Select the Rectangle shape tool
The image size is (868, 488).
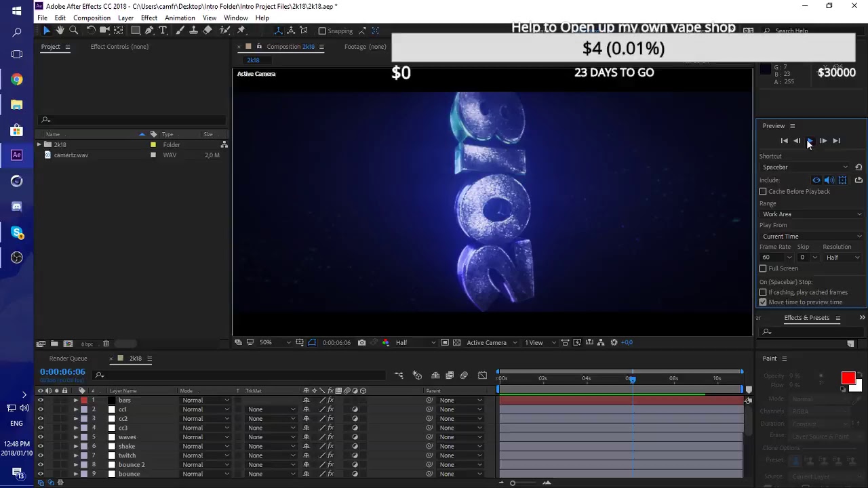pos(136,30)
